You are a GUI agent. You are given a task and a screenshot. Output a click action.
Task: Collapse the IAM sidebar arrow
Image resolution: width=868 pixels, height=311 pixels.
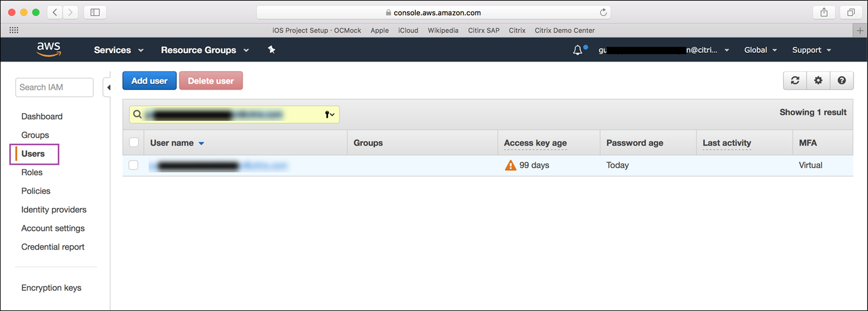click(x=108, y=88)
